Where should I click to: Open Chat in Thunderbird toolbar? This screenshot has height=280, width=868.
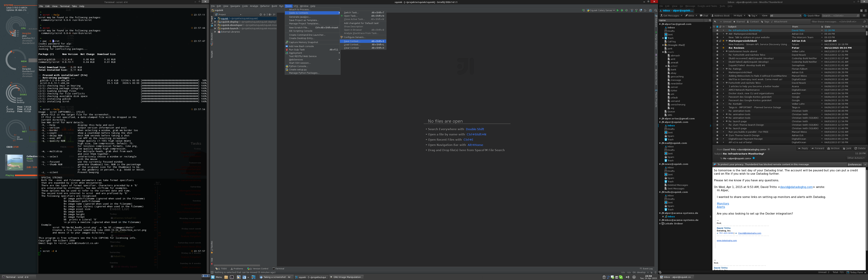pos(704,16)
